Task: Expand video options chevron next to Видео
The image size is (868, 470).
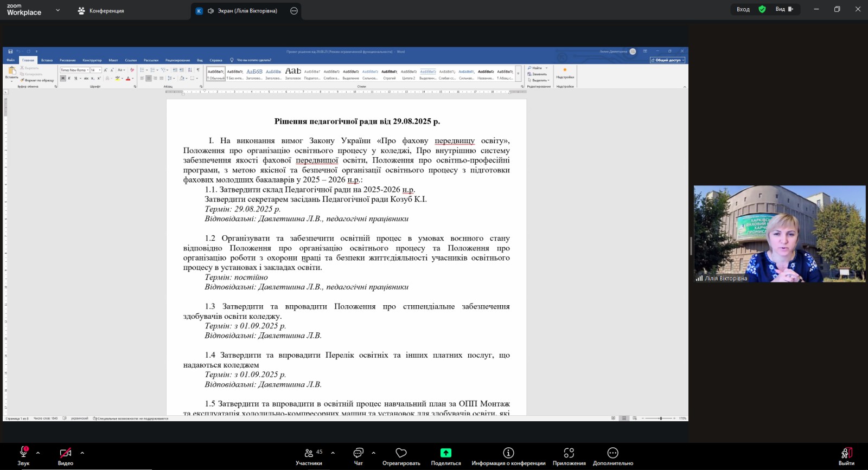Action: tap(82, 453)
